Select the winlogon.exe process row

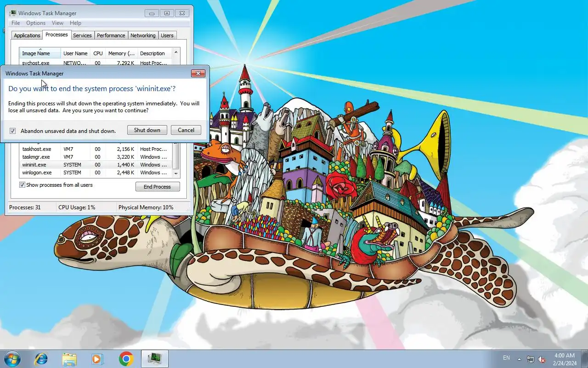click(96, 172)
